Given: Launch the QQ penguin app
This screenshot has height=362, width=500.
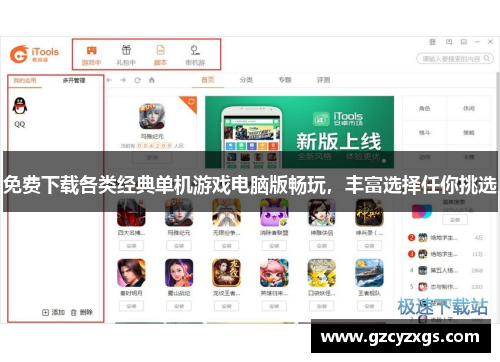Looking at the screenshot, I should 20,106.
